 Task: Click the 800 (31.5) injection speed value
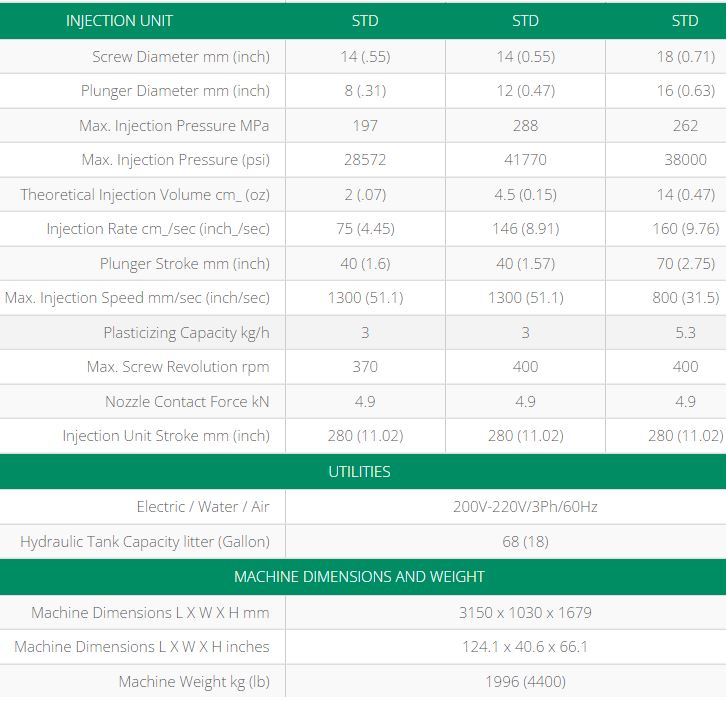685,298
